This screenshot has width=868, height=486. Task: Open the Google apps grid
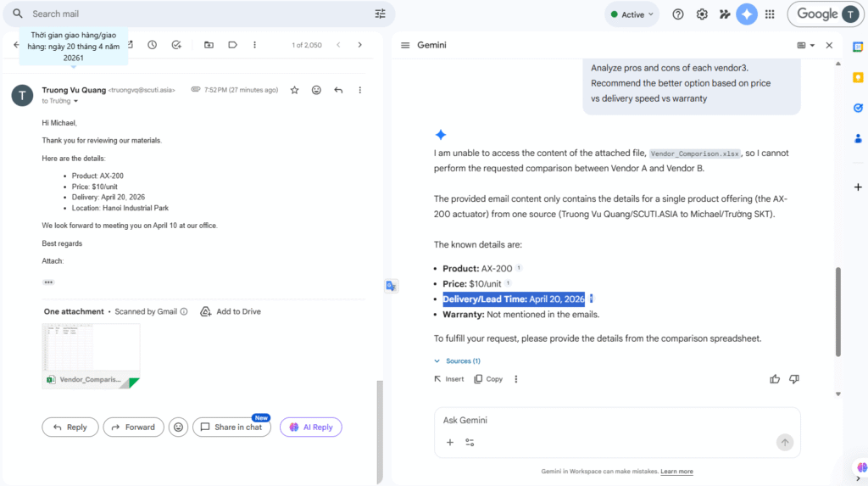[x=770, y=14]
